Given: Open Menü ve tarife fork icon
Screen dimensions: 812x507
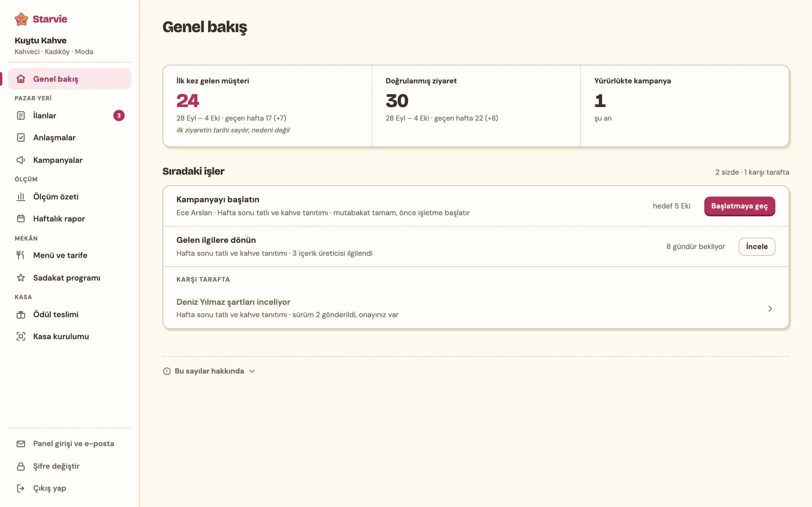Looking at the screenshot, I should click(x=21, y=255).
